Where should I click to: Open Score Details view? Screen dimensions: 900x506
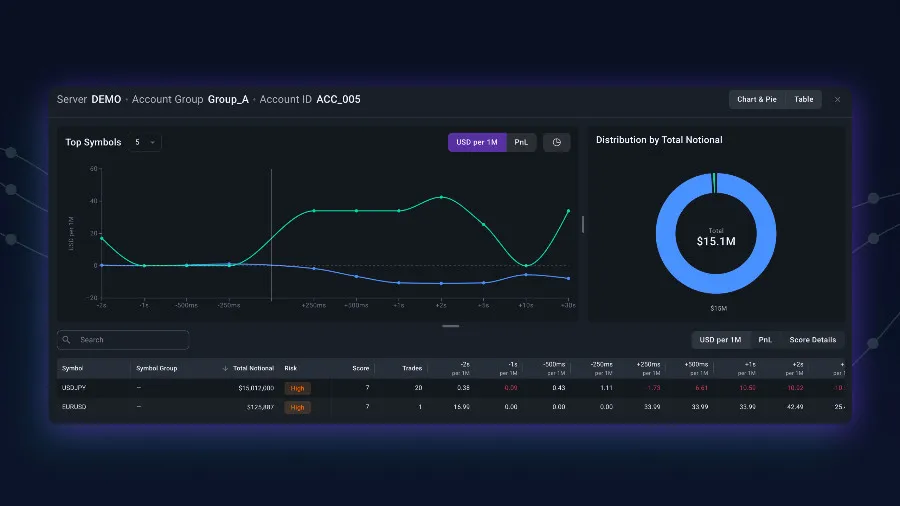812,340
